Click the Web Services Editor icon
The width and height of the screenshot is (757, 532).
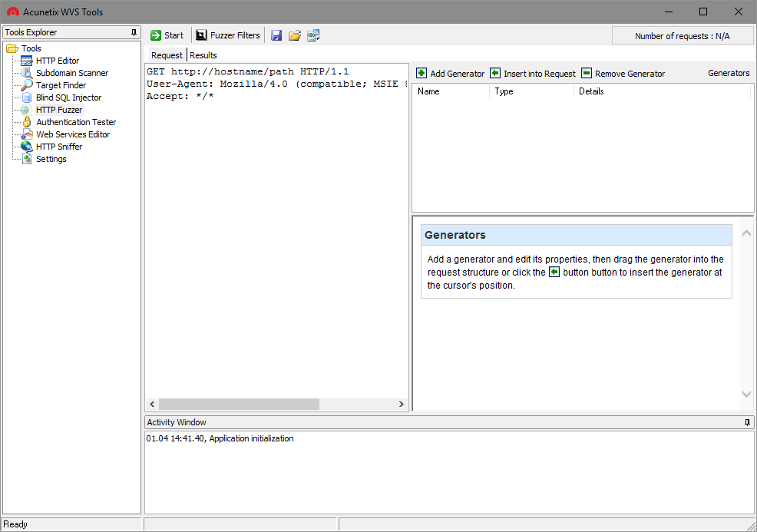click(x=27, y=134)
